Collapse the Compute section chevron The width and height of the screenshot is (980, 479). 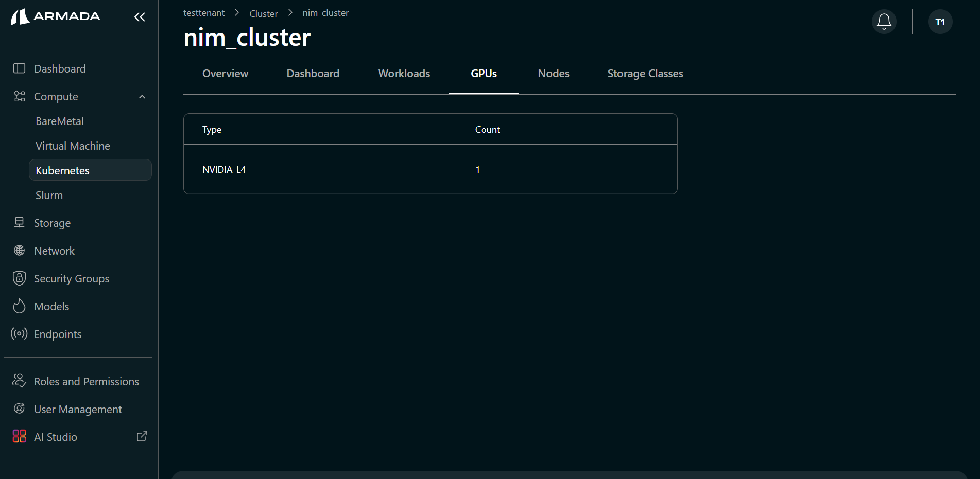coord(142,96)
